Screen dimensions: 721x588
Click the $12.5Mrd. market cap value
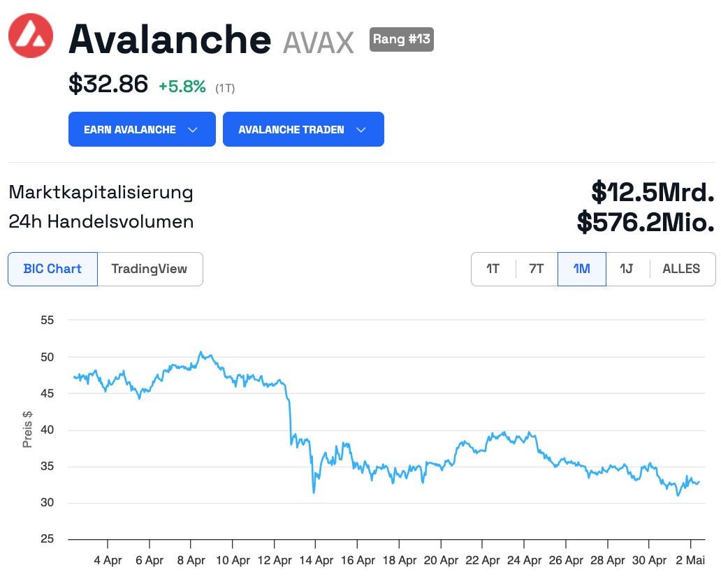coord(652,191)
